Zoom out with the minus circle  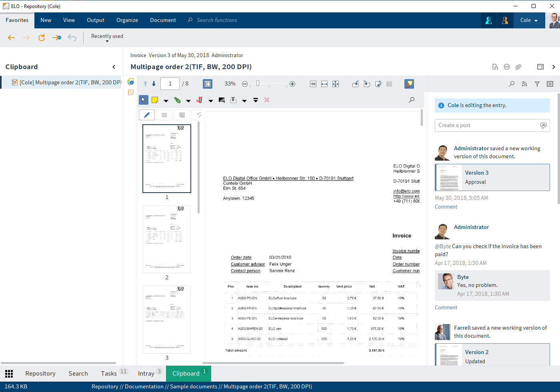(245, 84)
